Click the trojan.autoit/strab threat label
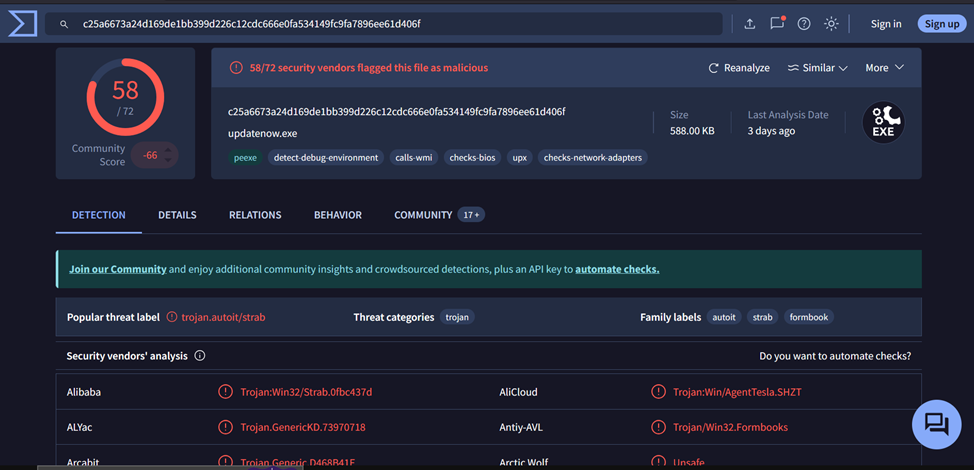This screenshot has height=470, width=974. [224, 317]
